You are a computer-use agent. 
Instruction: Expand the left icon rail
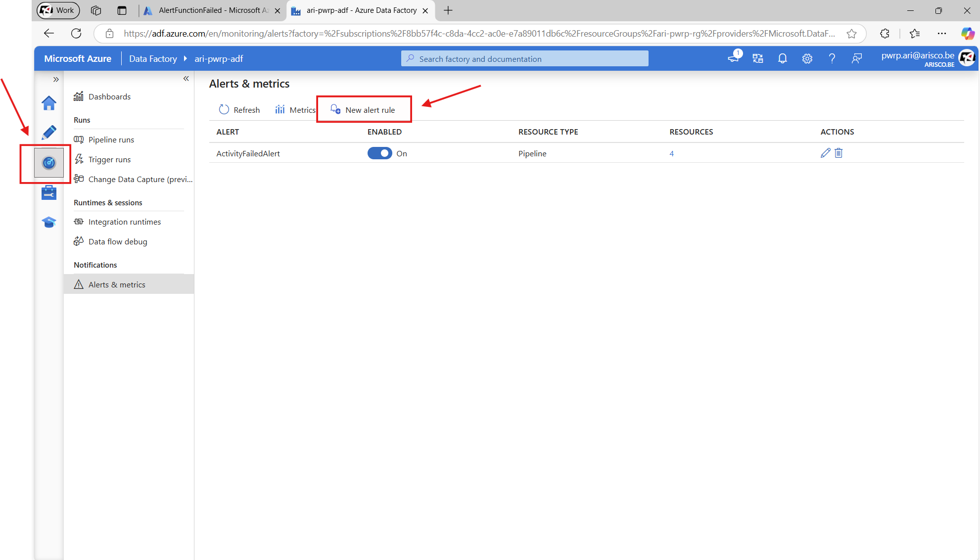pyautogui.click(x=56, y=79)
